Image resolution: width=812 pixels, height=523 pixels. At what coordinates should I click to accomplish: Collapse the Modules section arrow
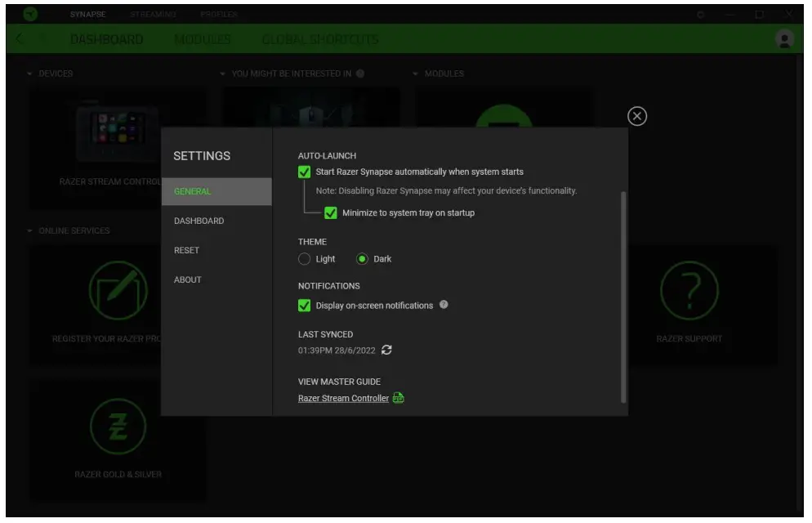(x=416, y=74)
